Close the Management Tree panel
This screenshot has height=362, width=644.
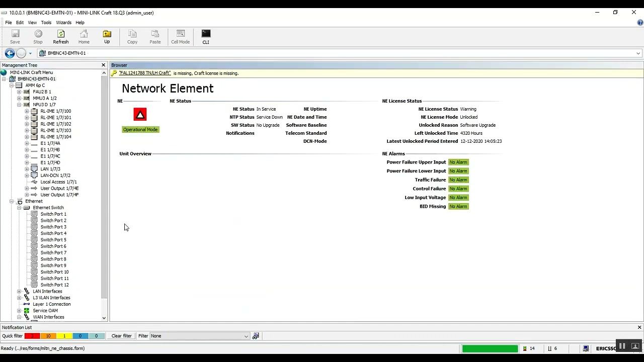click(103, 65)
